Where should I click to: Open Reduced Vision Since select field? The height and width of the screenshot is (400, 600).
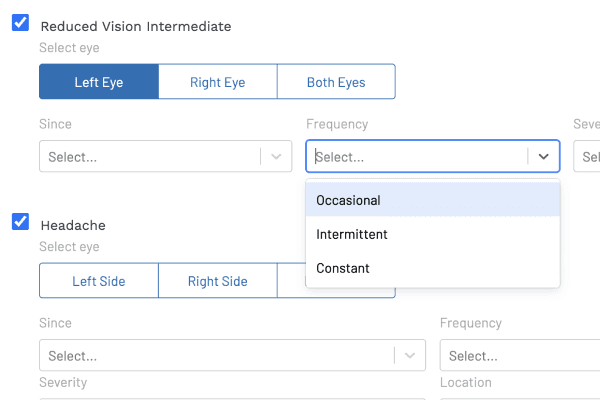(x=150, y=157)
